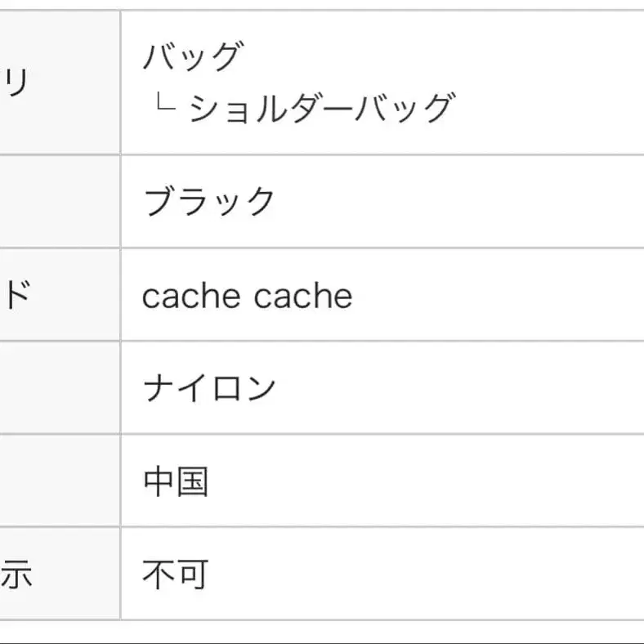The width and height of the screenshot is (644, 644).
Task: Click the header cell left of ブラック
Action: (59, 201)
